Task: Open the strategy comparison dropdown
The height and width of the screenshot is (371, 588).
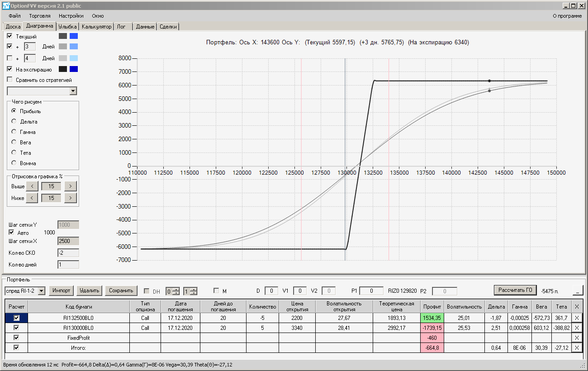Action: pos(73,91)
